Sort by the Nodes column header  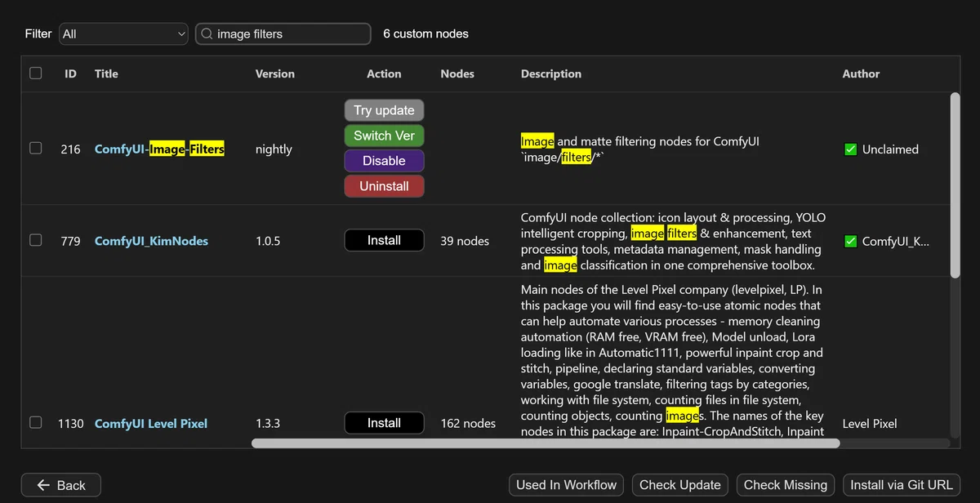pyautogui.click(x=457, y=73)
